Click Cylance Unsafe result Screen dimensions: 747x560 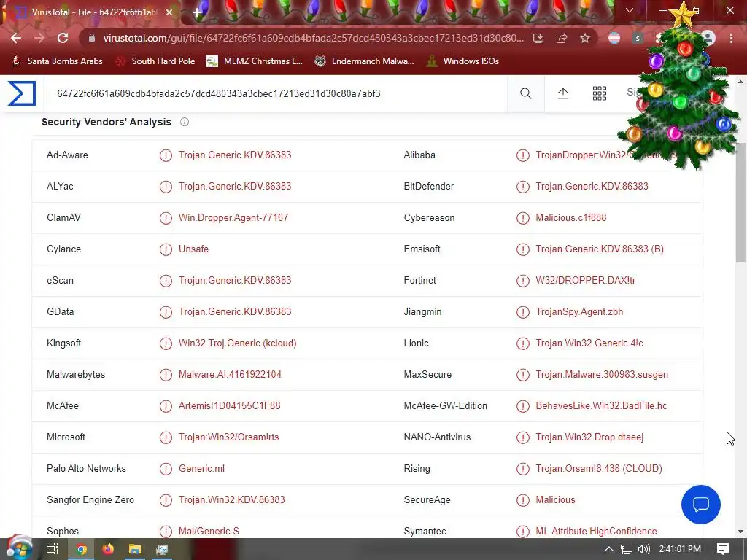click(x=193, y=249)
